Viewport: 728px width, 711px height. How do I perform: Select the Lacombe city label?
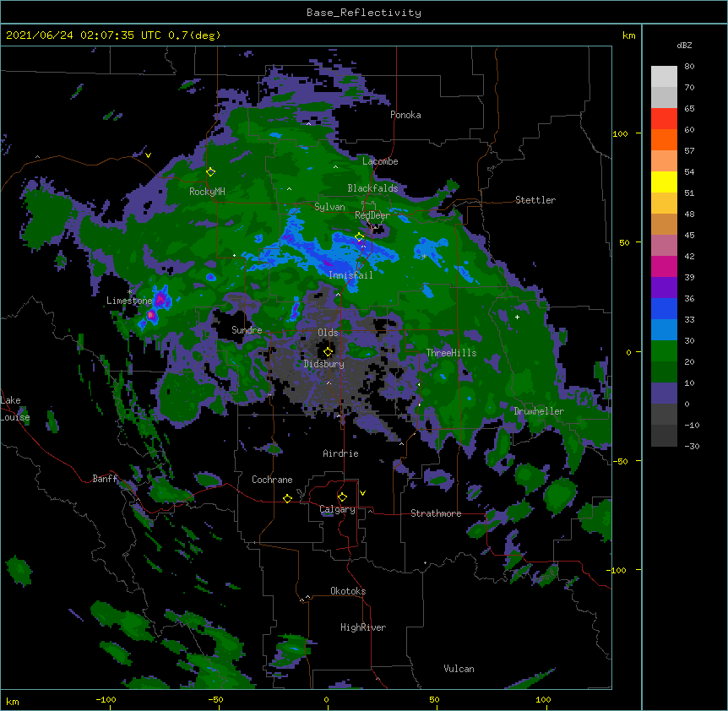click(380, 161)
